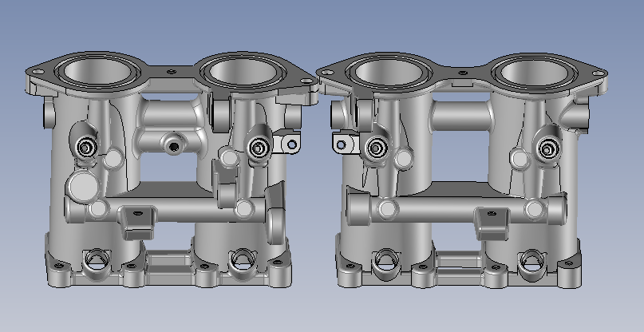Click the bottom-right mounting hole of left model

239,259
